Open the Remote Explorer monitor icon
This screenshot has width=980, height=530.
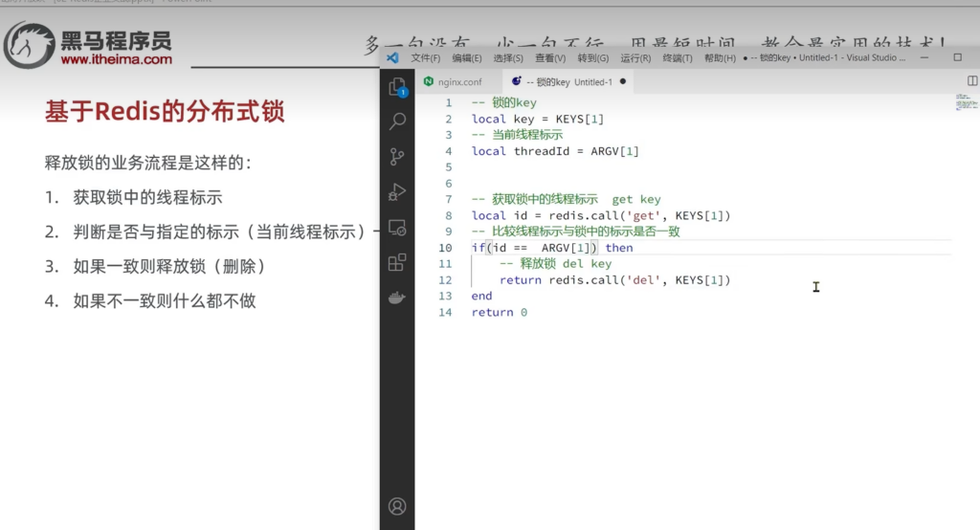tap(397, 228)
